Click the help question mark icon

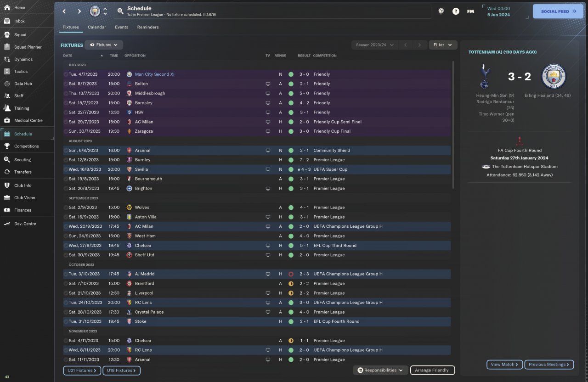point(456,11)
